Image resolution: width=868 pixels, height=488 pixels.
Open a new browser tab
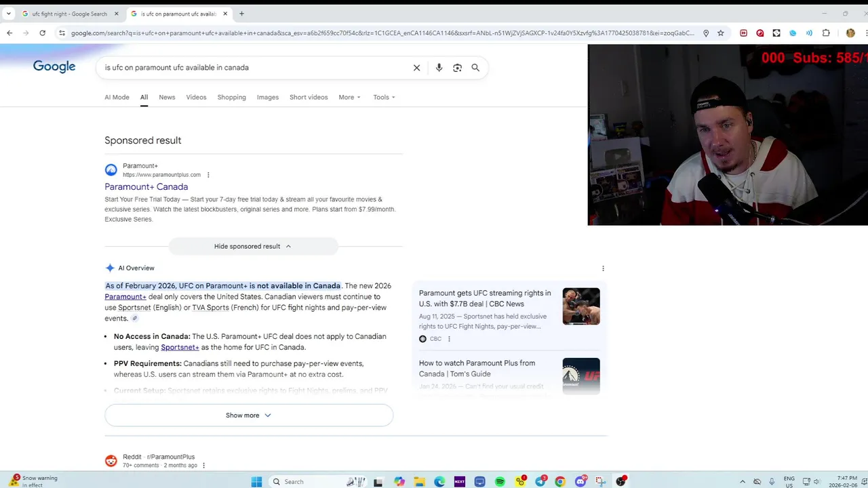pos(241,14)
